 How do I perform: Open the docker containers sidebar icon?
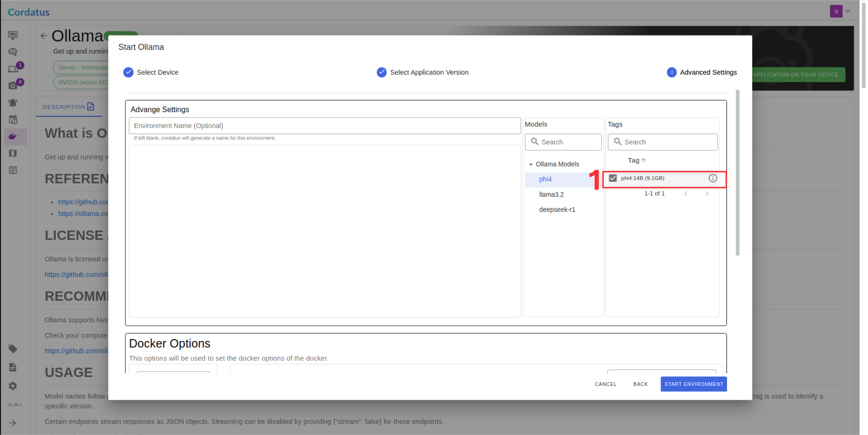[x=13, y=136]
